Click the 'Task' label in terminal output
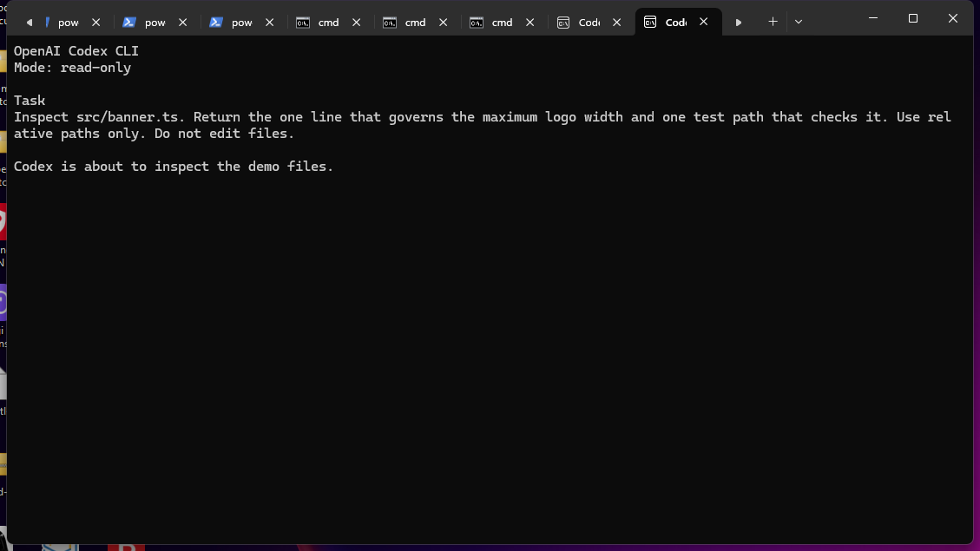Screen dimensions: 980x551 click(x=30, y=101)
